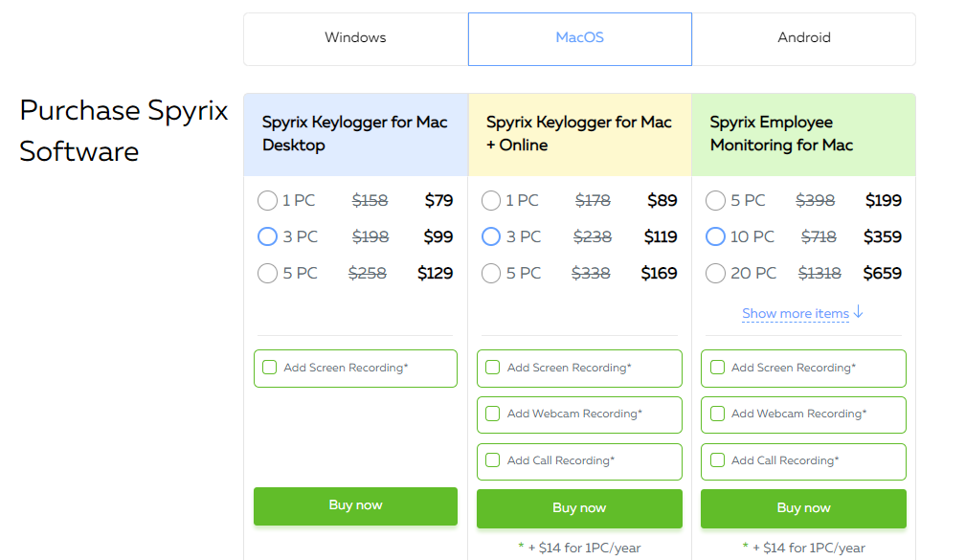This screenshot has width=965, height=560.
Task: Click the $79 price for 1 PC Desktop
Action: [438, 201]
